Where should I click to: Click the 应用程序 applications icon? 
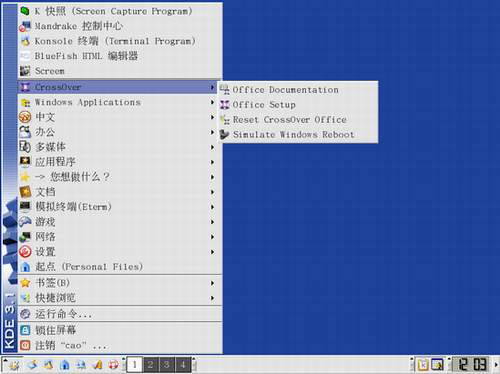click(x=25, y=162)
